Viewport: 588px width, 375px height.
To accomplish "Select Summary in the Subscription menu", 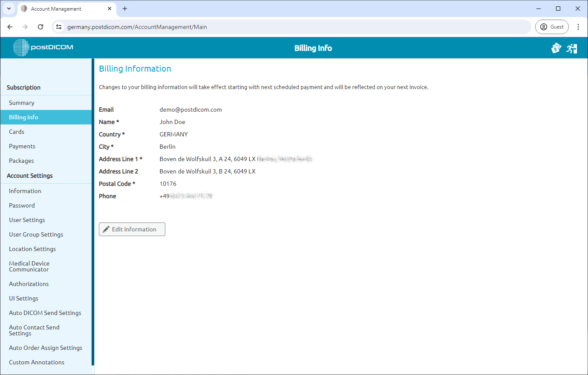I will [22, 102].
